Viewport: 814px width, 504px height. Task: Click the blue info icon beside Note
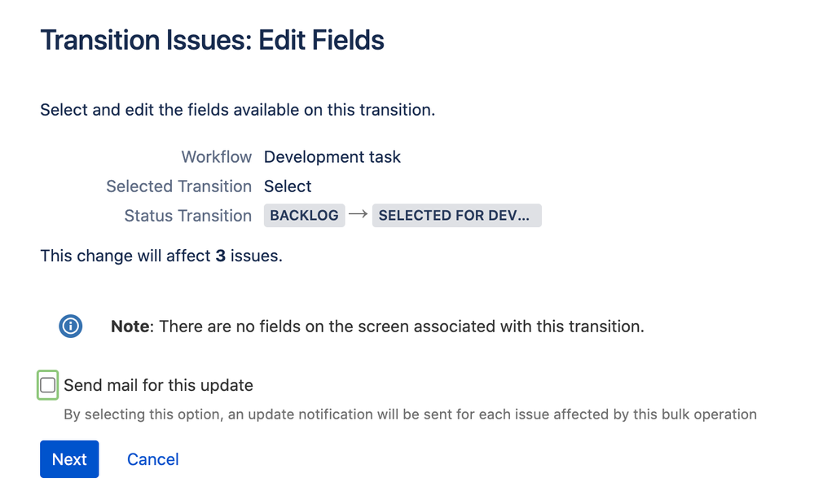coord(71,327)
